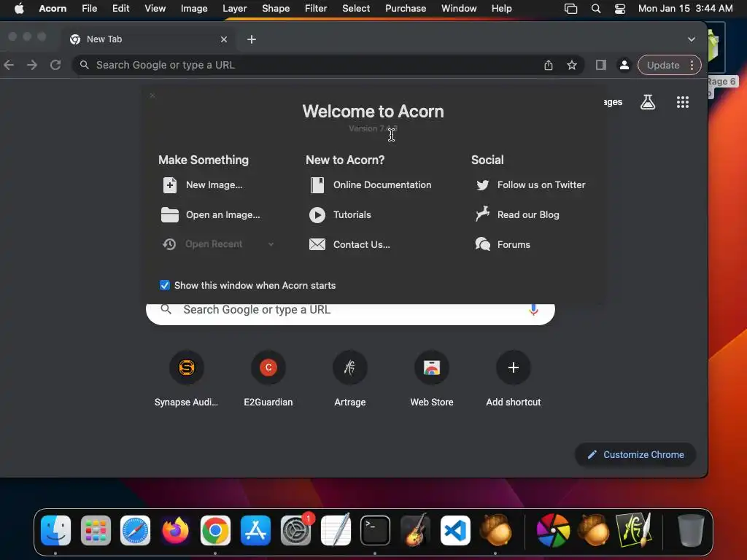Expand the Open Recent dropdown arrow
The height and width of the screenshot is (560, 747).
[x=271, y=244]
